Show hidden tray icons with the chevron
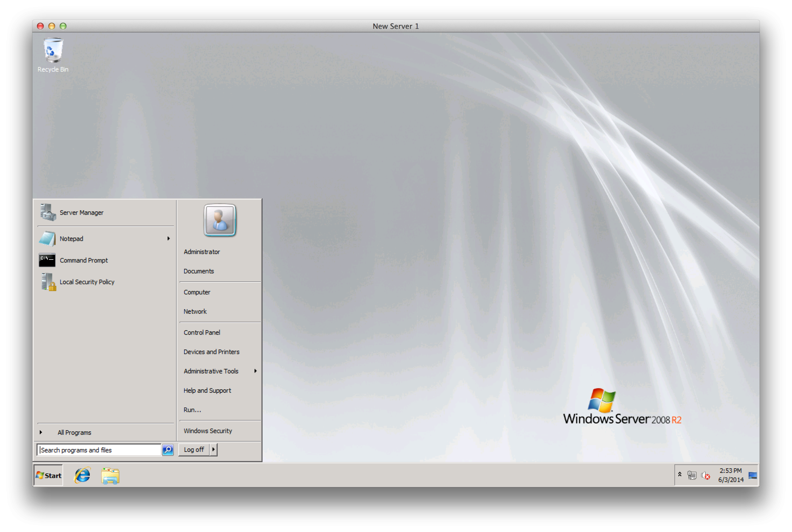Screen dimensions: 792x532 point(679,475)
